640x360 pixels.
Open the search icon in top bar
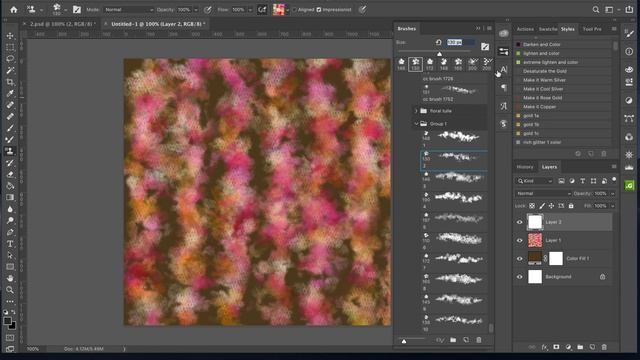tap(596, 9)
